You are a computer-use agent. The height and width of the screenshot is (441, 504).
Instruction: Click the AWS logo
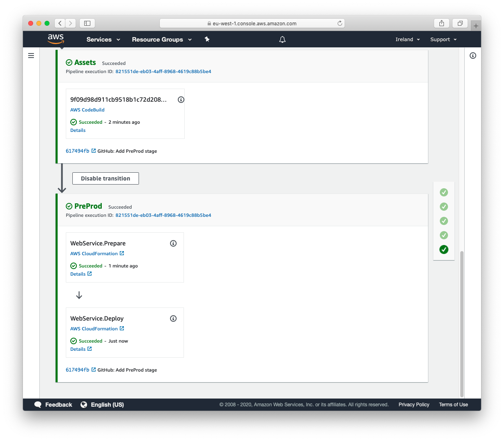tap(56, 39)
